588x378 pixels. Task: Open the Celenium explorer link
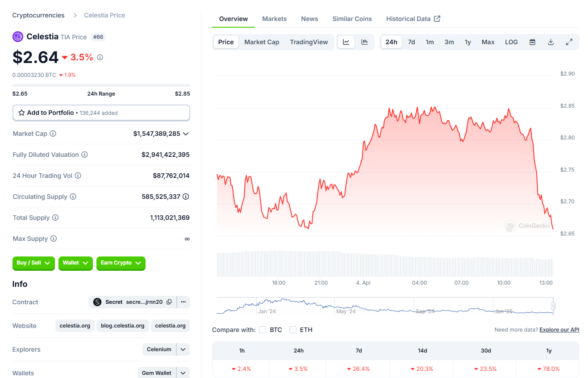tap(159, 349)
